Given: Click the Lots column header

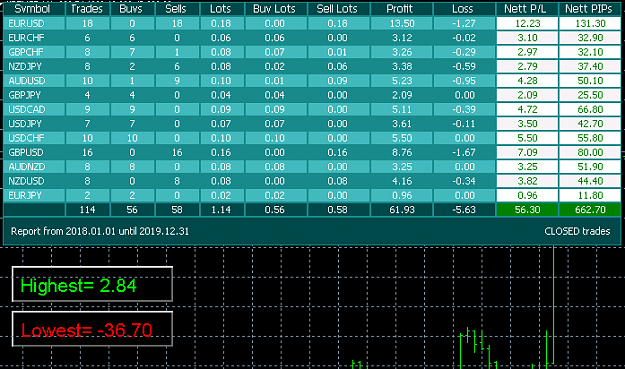Looking at the screenshot, I should point(221,9).
